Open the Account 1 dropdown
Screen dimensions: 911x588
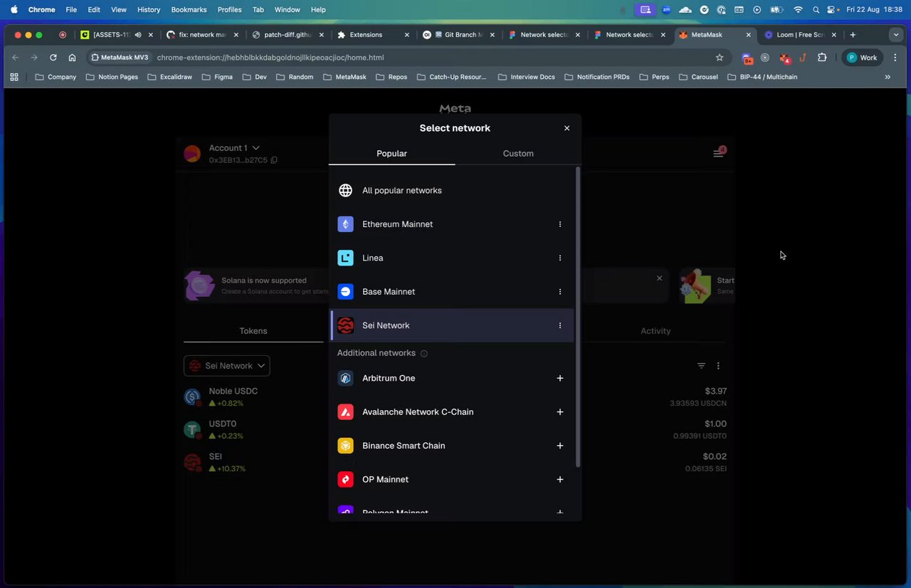[234, 148]
